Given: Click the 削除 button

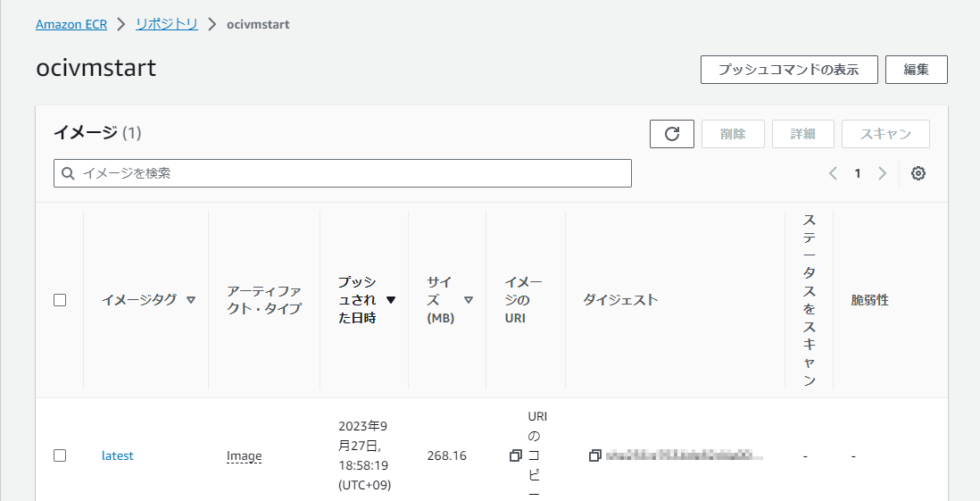Looking at the screenshot, I should (733, 134).
